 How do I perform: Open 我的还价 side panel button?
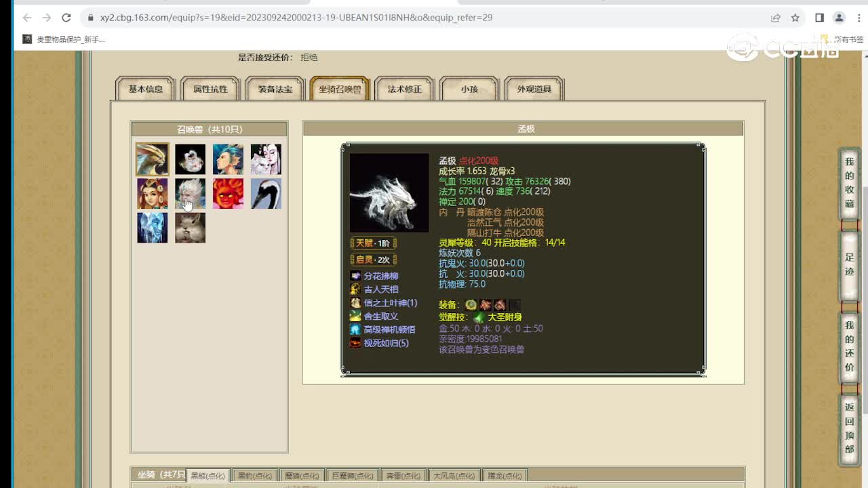pyautogui.click(x=849, y=347)
